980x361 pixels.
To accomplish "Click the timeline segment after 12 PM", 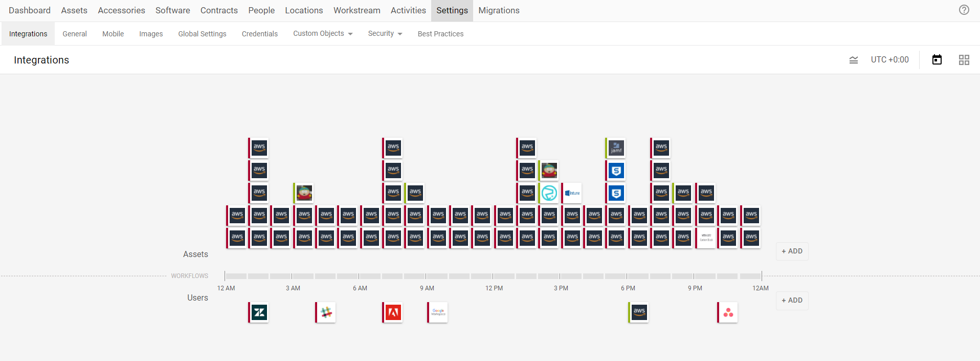I will (x=504, y=276).
